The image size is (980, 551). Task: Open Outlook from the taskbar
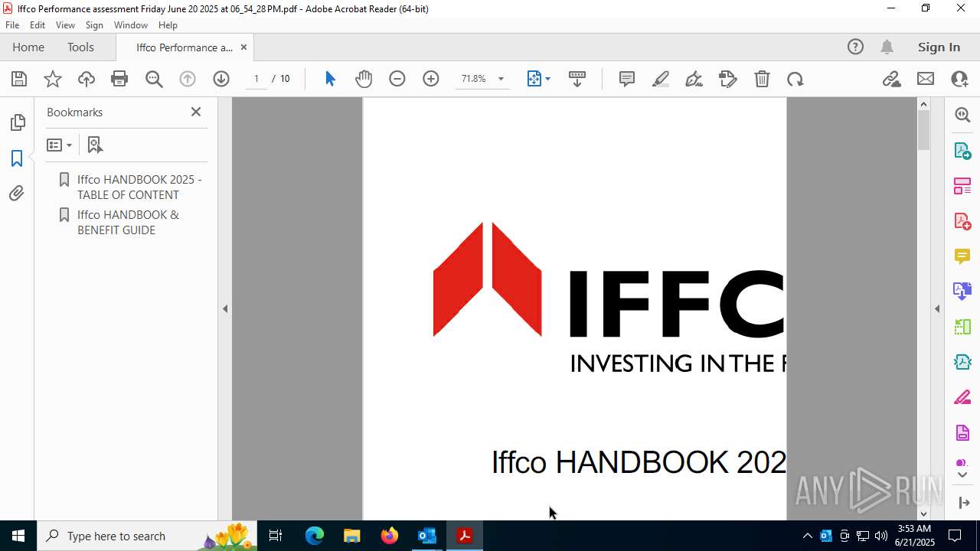[426, 536]
